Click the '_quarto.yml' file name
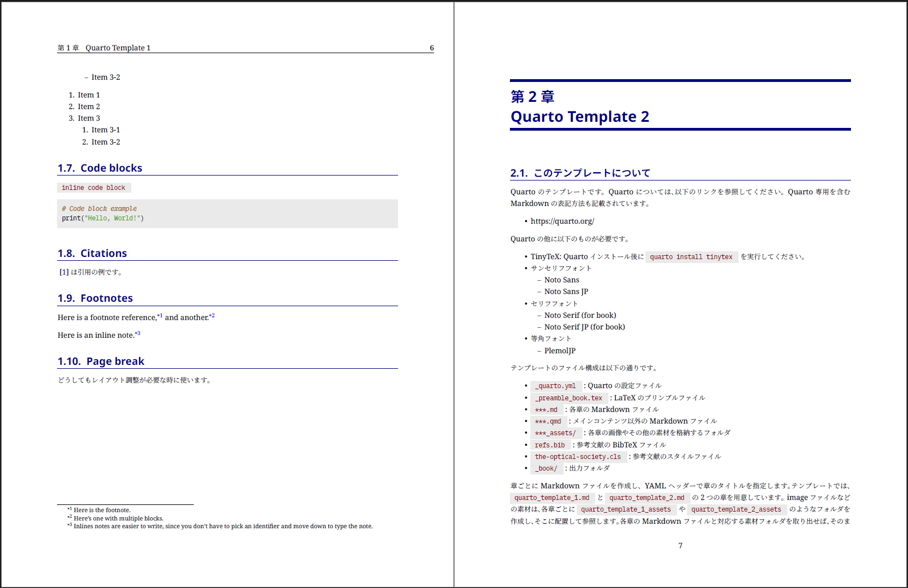This screenshot has height=588, width=908. 555,386
